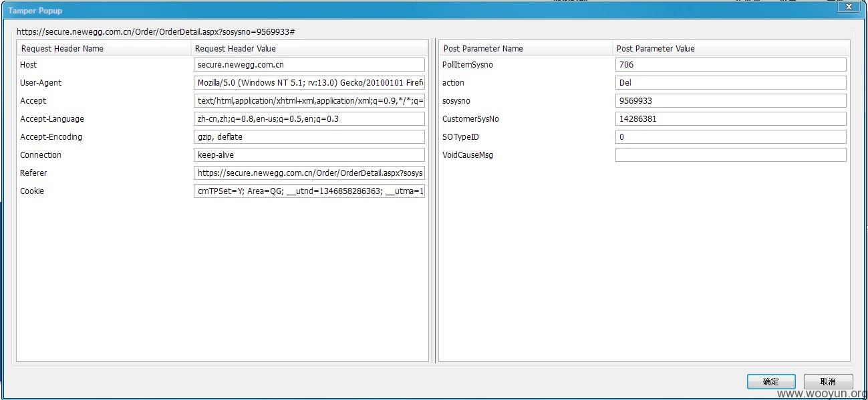
Task: Edit the PollItemSysno value 706 field
Action: pyautogui.click(x=730, y=65)
